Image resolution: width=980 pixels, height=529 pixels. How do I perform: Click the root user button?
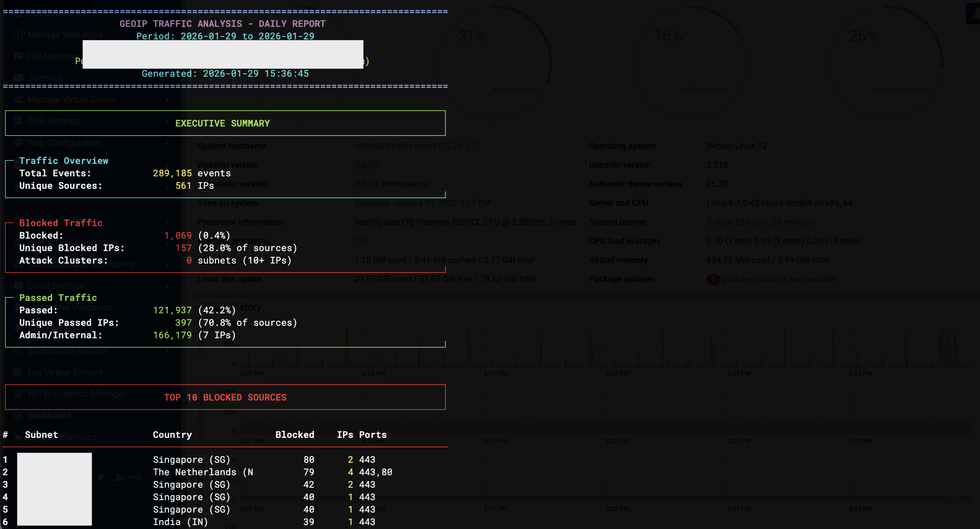coord(129,477)
